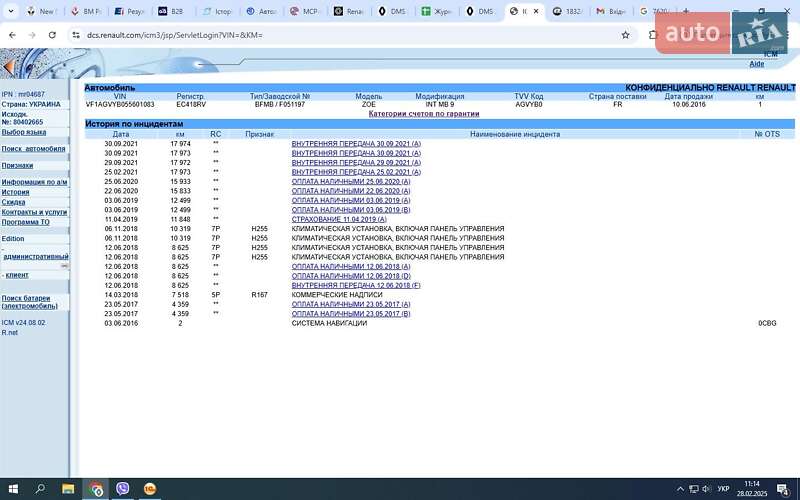Click the orange back arrow in ICM header
The image size is (800, 500).
8,67
